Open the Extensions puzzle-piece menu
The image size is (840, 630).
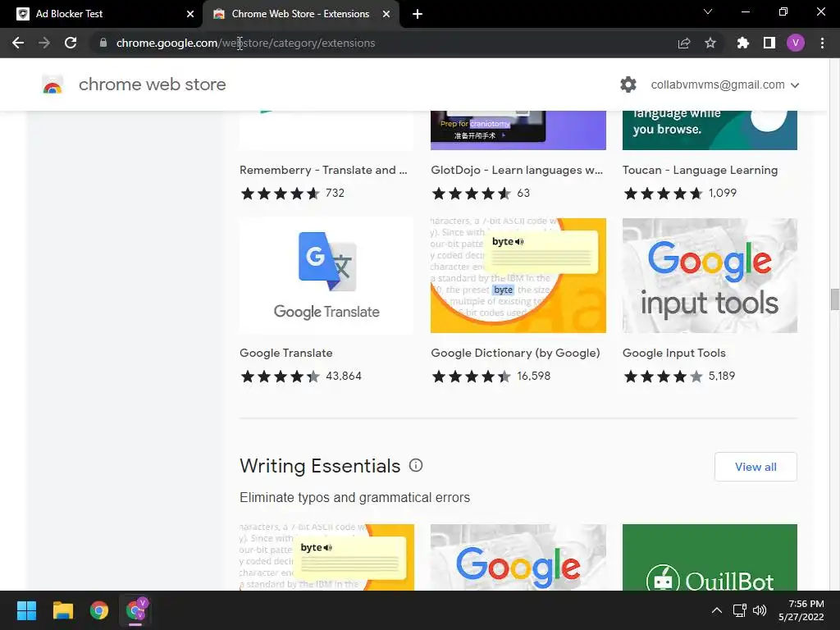[x=742, y=43]
